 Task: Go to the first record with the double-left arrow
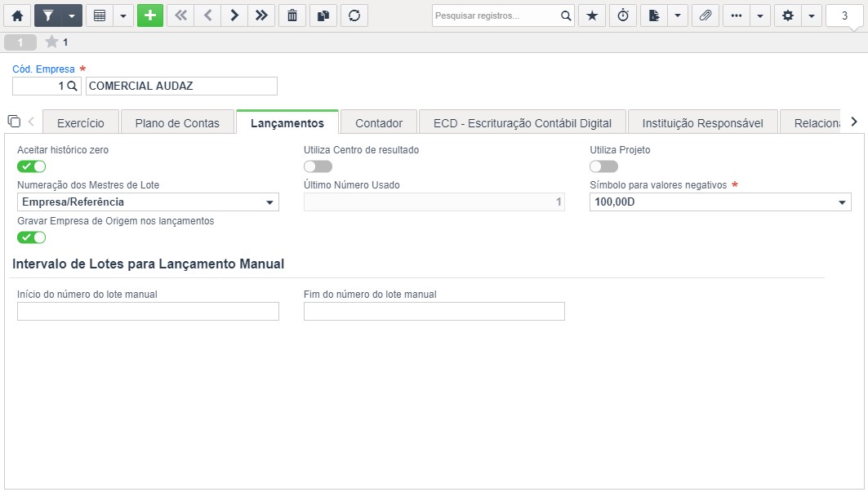tap(180, 16)
